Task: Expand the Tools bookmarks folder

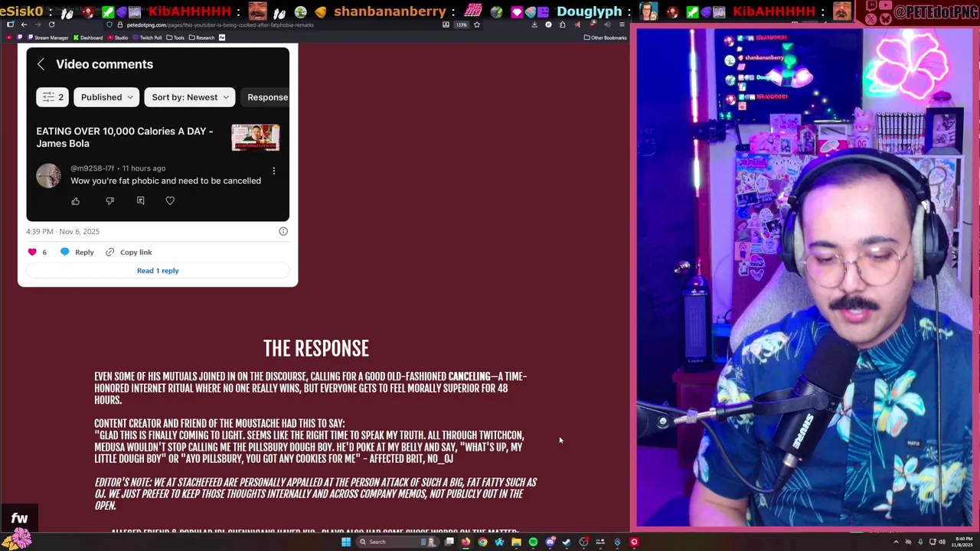Action: click(x=176, y=37)
